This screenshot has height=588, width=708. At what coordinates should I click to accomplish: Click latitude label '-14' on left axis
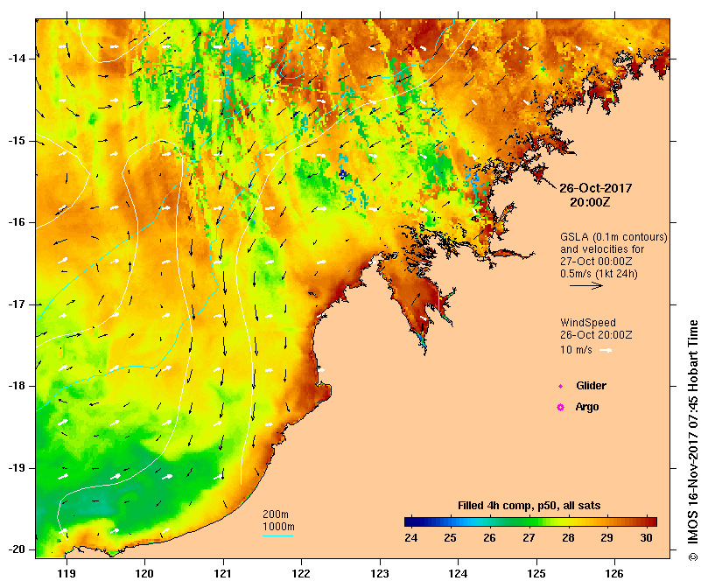(x=18, y=59)
